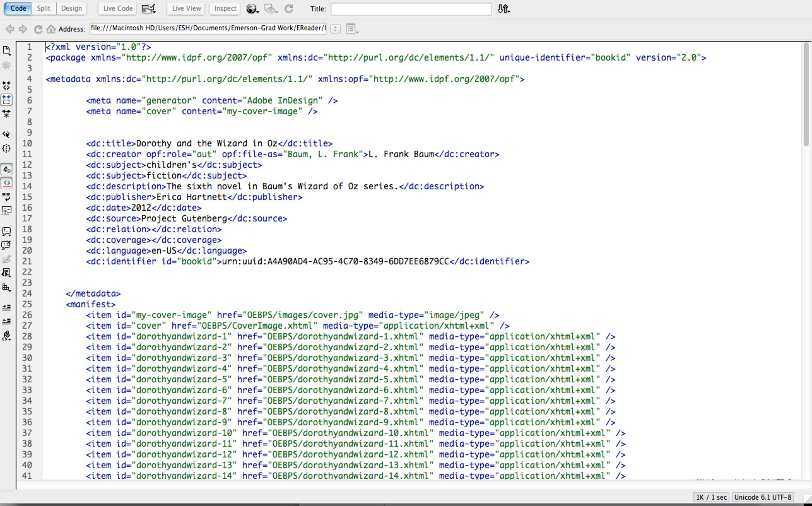The image size is (812, 506).
Task: Open File Management arrows menu
Action: (x=503, y=9)
